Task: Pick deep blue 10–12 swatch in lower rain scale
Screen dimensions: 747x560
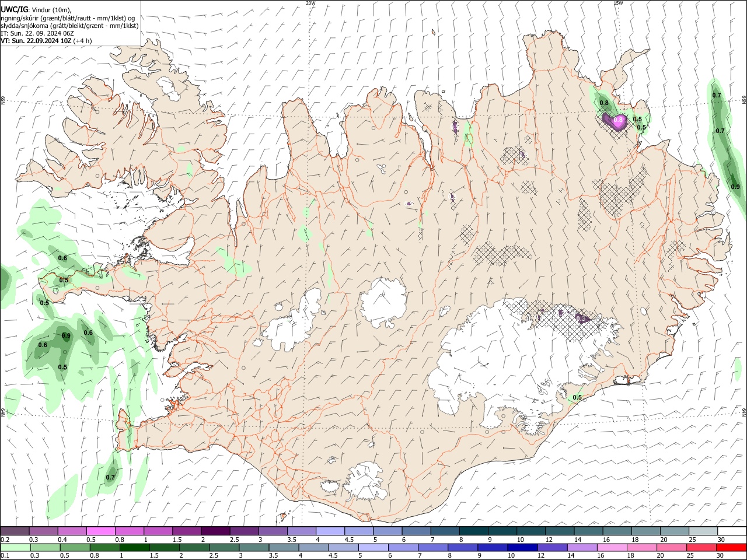Action: (522, 547)
